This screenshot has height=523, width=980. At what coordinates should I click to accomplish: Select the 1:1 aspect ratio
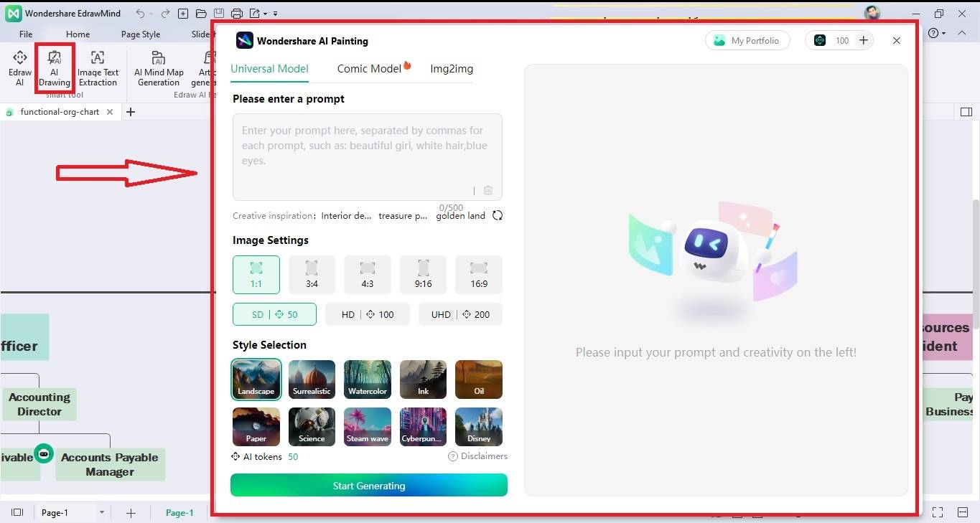tap(256, 275)
